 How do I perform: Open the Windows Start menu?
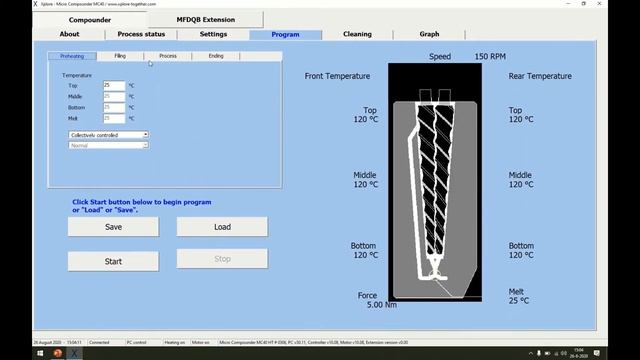[x=40, y=353]
